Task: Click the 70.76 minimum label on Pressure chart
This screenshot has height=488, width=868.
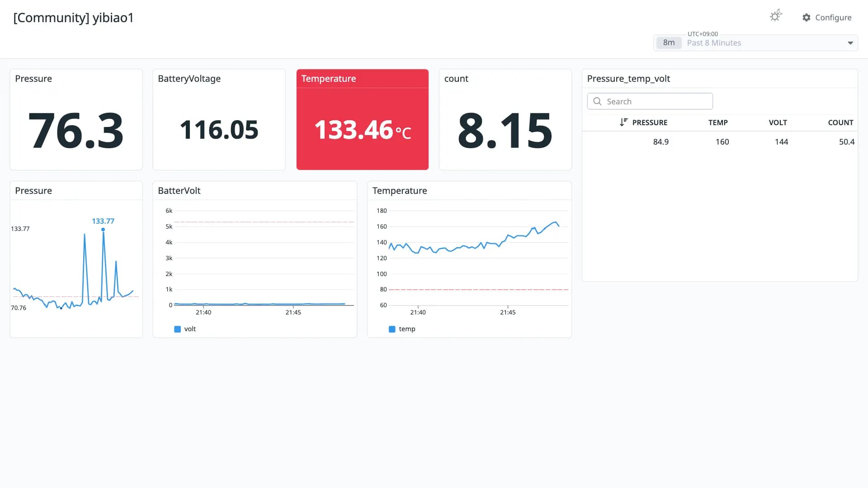Action: pos(19,308)
